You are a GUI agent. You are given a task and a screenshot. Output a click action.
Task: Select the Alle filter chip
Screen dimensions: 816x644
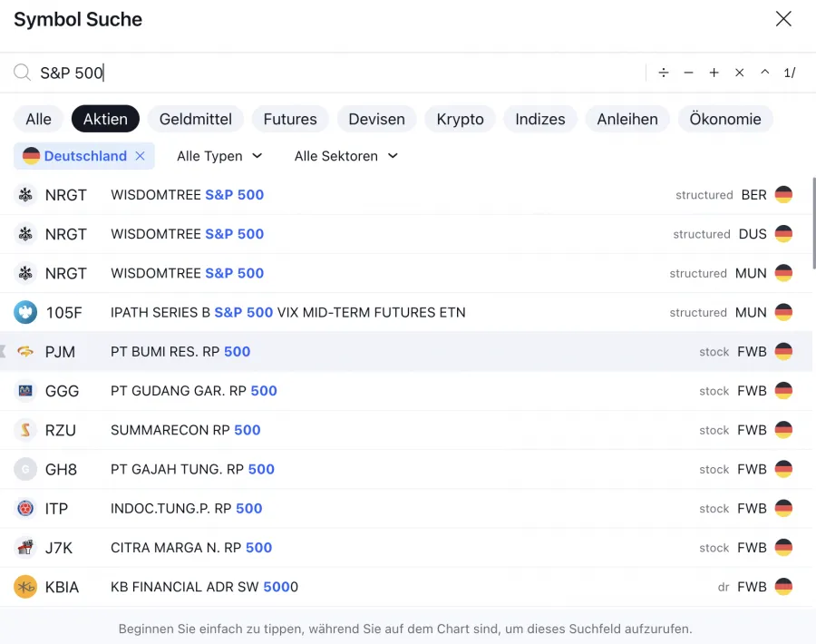38,119
